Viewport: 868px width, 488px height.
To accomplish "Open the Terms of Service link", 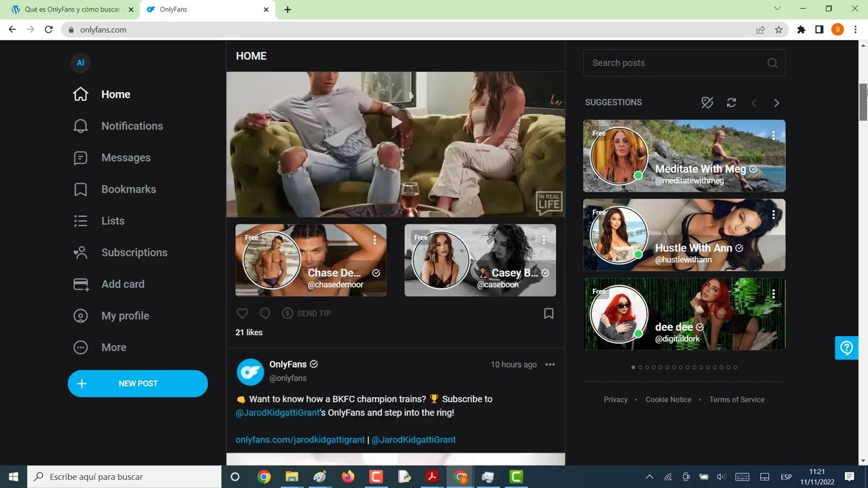I will pos(736,400).
